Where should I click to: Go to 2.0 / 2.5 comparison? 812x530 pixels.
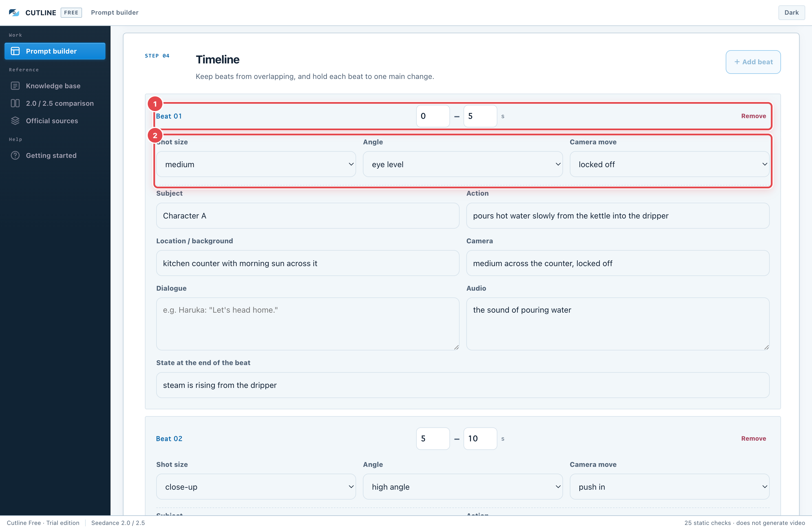tap(55, 103)
